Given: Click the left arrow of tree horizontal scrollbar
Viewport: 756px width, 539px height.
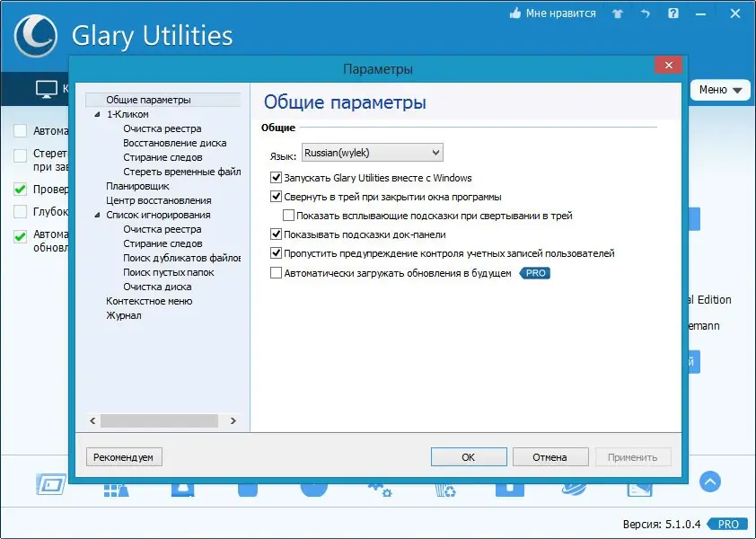Looking at the screenshot, I should [93, 420].
